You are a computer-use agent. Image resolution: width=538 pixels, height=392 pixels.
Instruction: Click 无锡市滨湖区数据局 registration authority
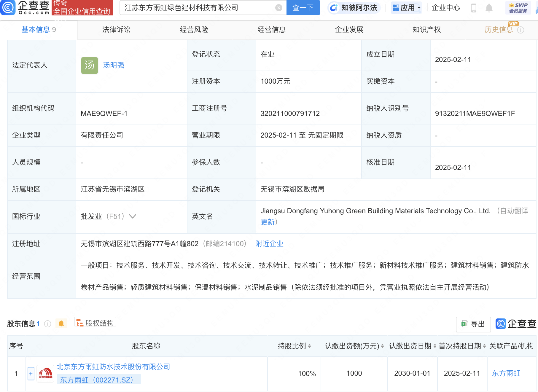tap(292, 189)
